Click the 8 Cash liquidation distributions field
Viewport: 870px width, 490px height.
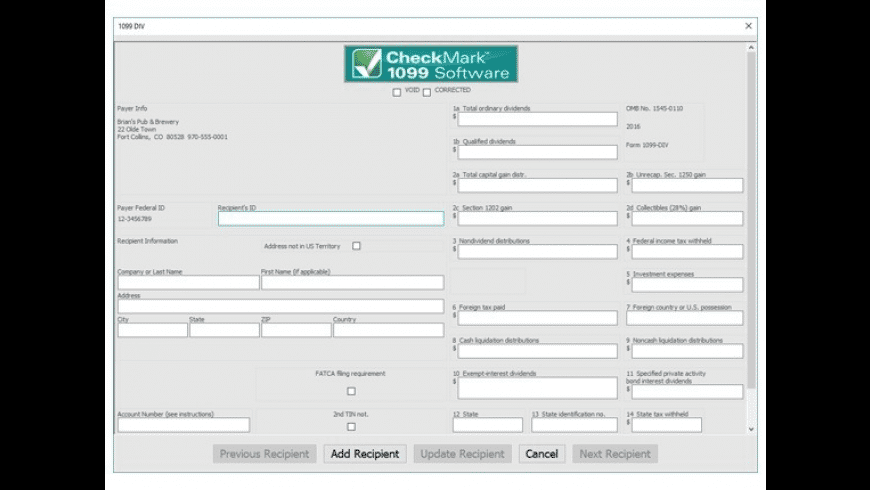tap(537, 351)
